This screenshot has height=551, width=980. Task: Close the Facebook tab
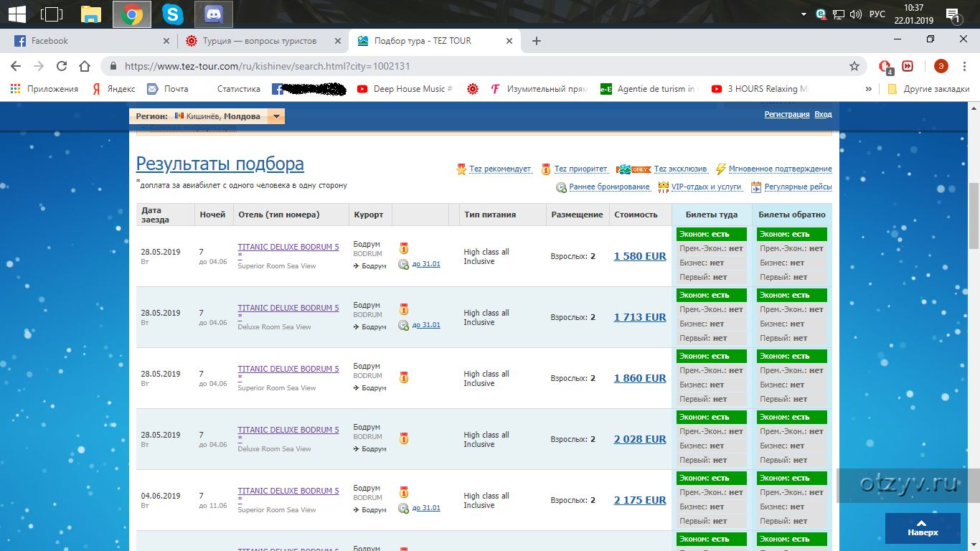166,41
